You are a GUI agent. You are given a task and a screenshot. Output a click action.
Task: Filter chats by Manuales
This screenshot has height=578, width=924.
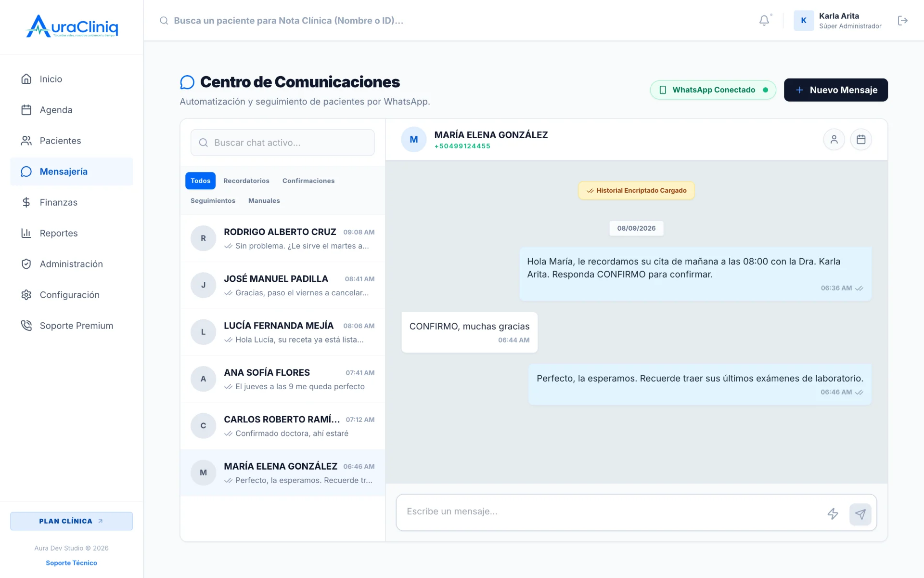264,201
